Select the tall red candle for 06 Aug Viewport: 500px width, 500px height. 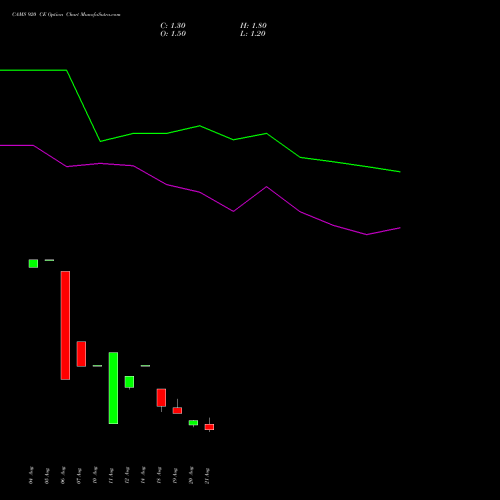[x=65, y=325]
